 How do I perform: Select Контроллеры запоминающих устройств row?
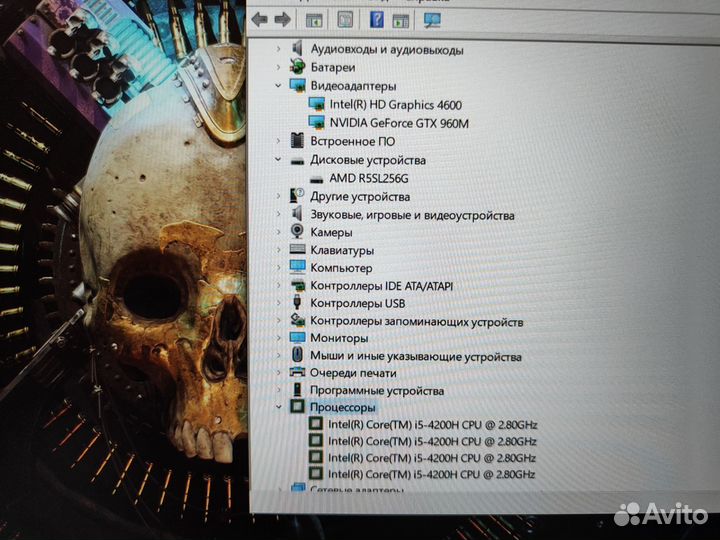(x=416, y=321)
